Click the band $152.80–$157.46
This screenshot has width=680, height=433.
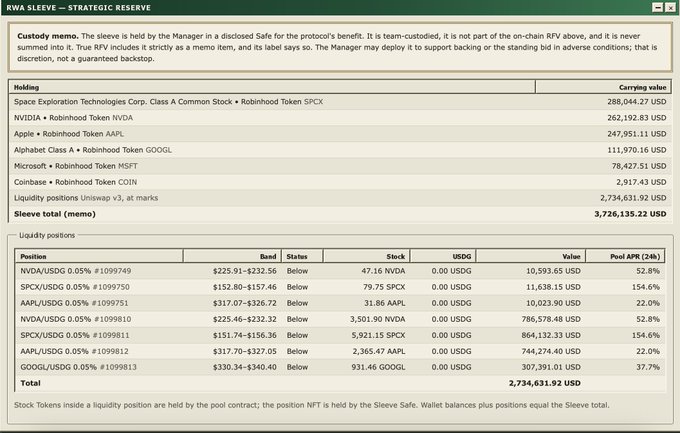click(245, 287)
